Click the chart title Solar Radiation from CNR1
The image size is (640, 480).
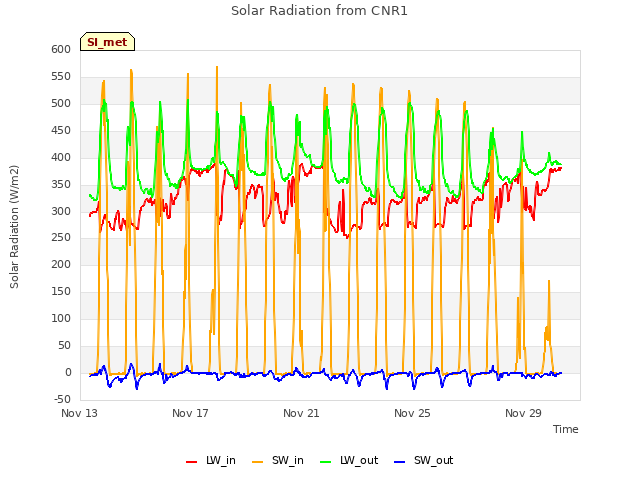pos(319,11)
